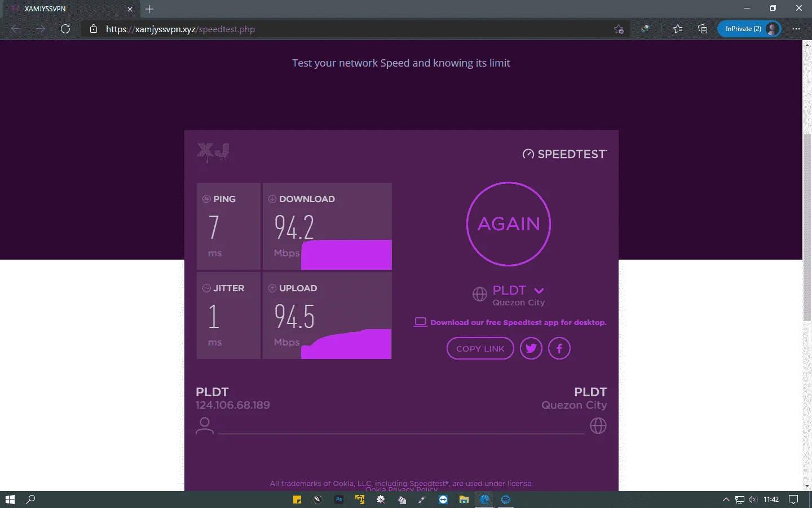Show hidden system tray icons

coord(726,500)
